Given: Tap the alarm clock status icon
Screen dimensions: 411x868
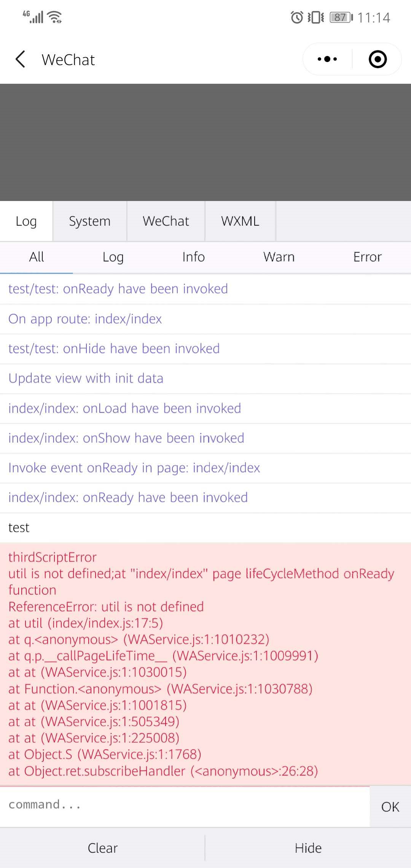Looking at the screenshot, I should click(x=297, y=18).
